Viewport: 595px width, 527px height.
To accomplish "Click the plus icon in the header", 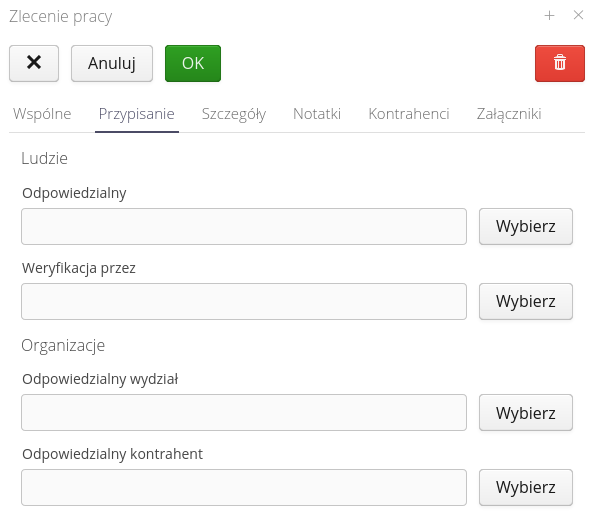I will [x=549, y=16].
